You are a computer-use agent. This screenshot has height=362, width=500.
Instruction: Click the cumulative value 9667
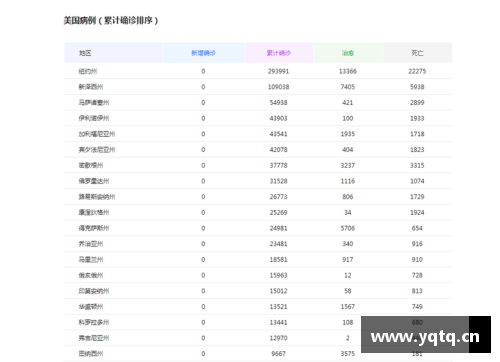click(279, 353)
